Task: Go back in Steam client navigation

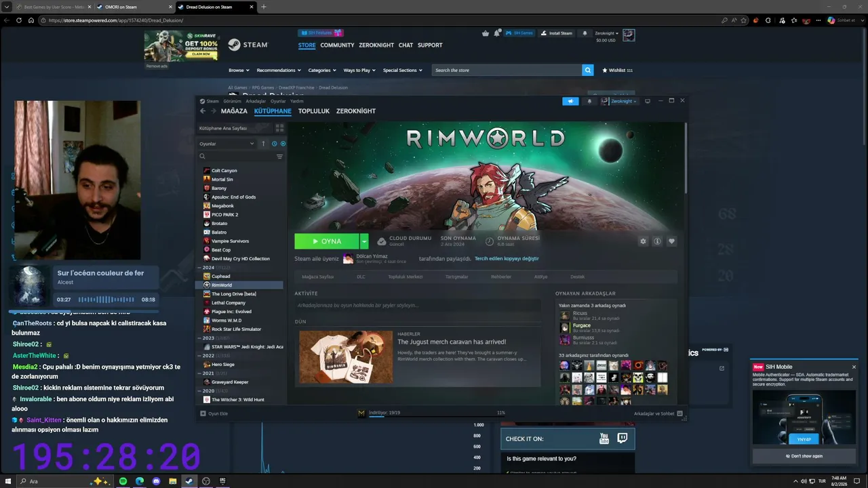Action: [x=203, y=111]
